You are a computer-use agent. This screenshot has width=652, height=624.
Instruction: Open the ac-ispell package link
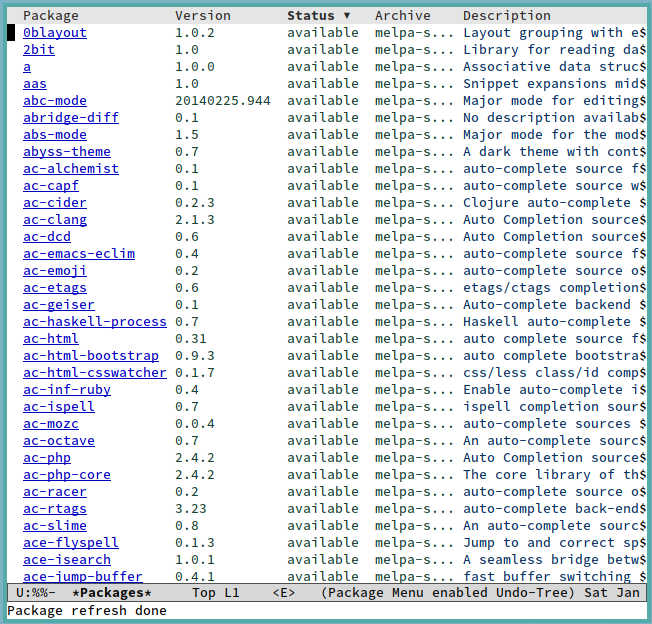pos(59,407)
